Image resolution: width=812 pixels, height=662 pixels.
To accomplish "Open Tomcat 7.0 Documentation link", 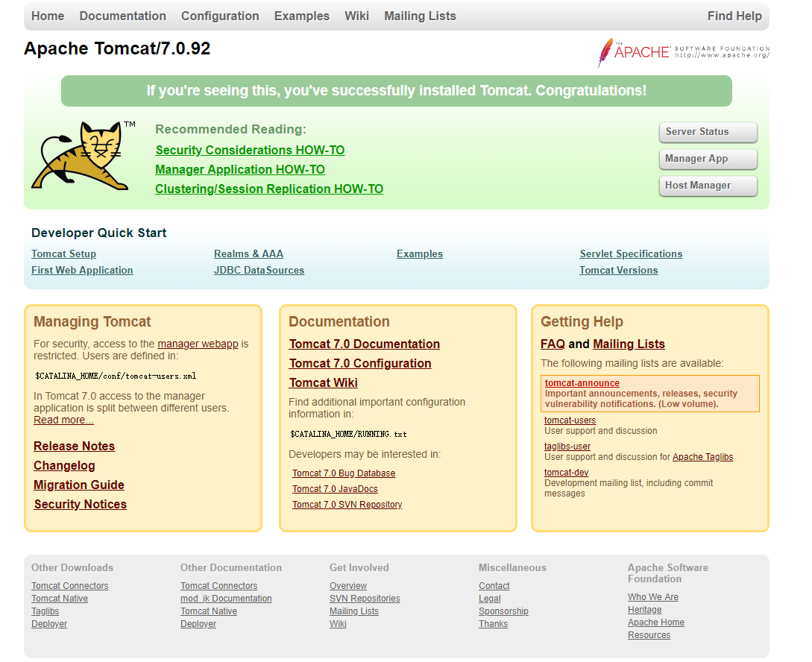I will [x=365, y=344].
